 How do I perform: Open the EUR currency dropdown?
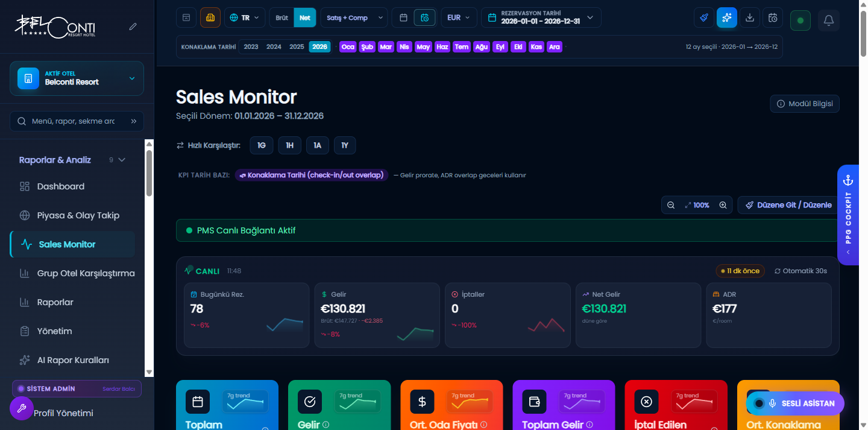(459, 17)
